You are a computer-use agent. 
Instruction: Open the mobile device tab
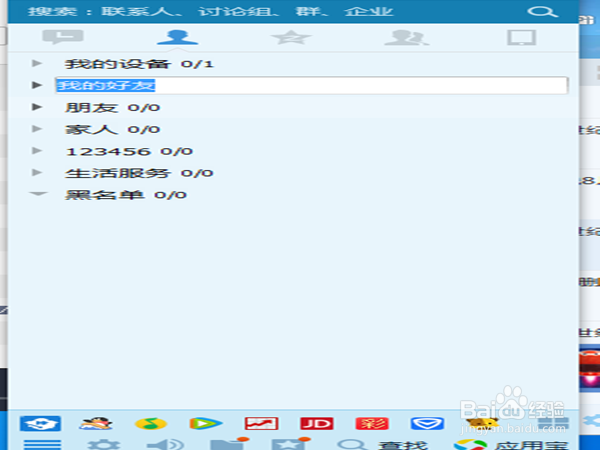click(521, 38)
